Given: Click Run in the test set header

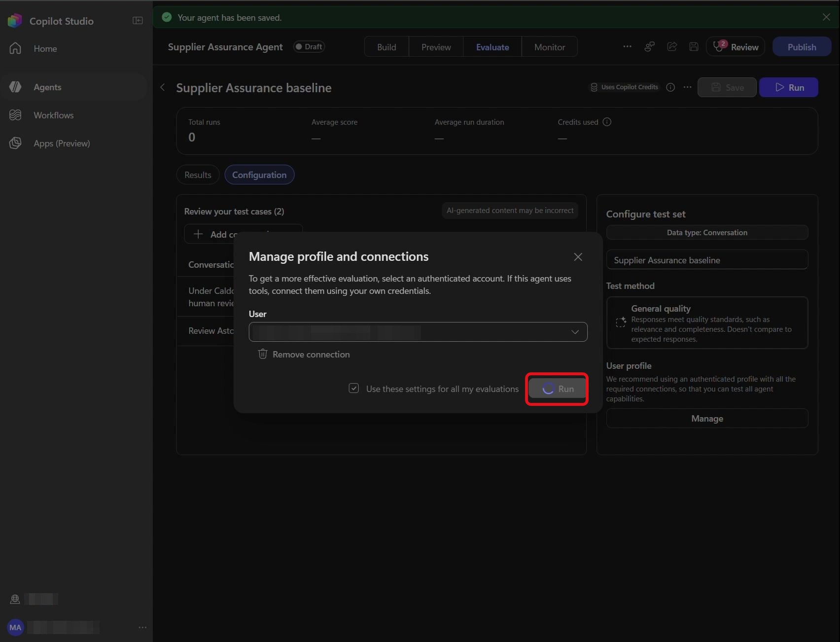Looking at the screenshot, I should [x=788, y=87].
